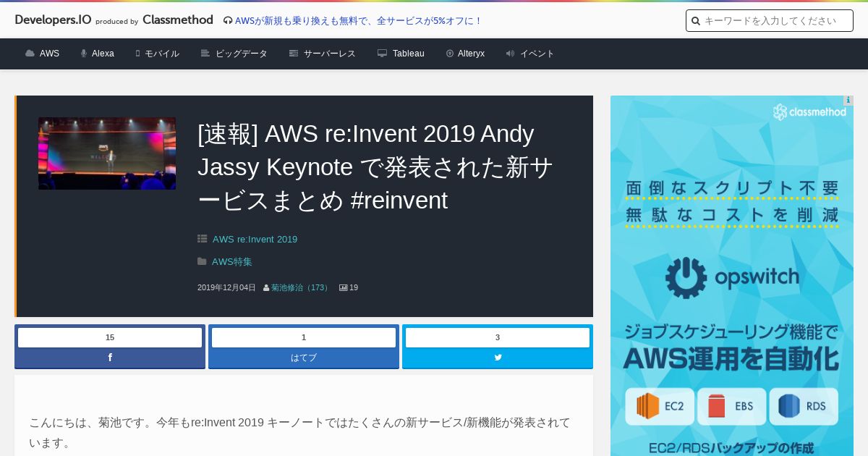
Task: Click the lines icon next to ビッグデータ
Action: [x=205, y=54]
